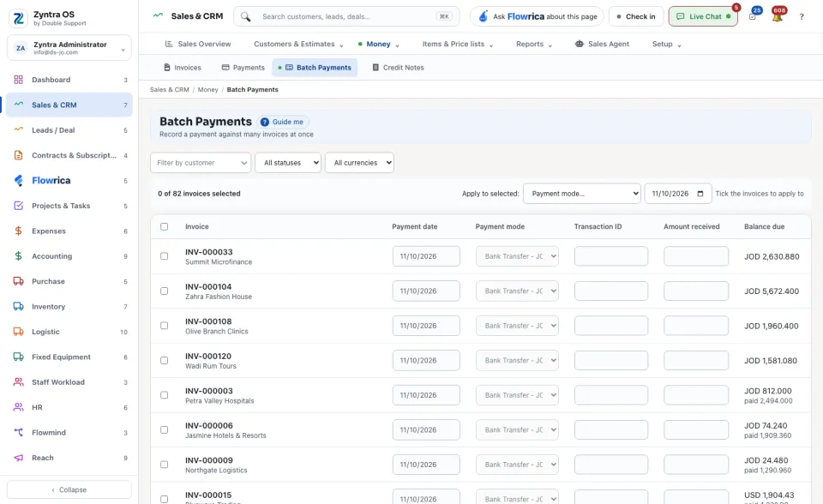
Task: Click the search customers, leads, deals field
Action: click(x=346, y=17)
